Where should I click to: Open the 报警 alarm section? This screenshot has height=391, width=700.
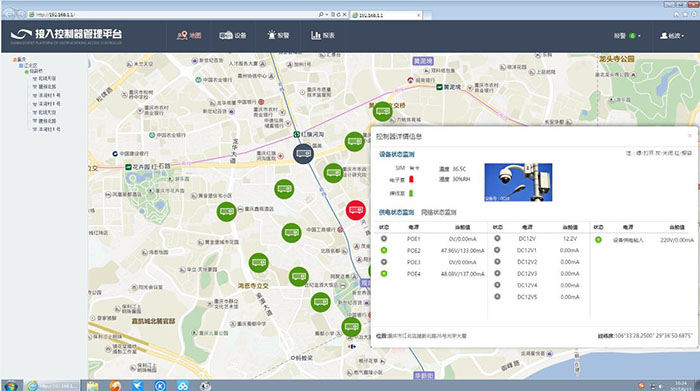tap(278, 35)
